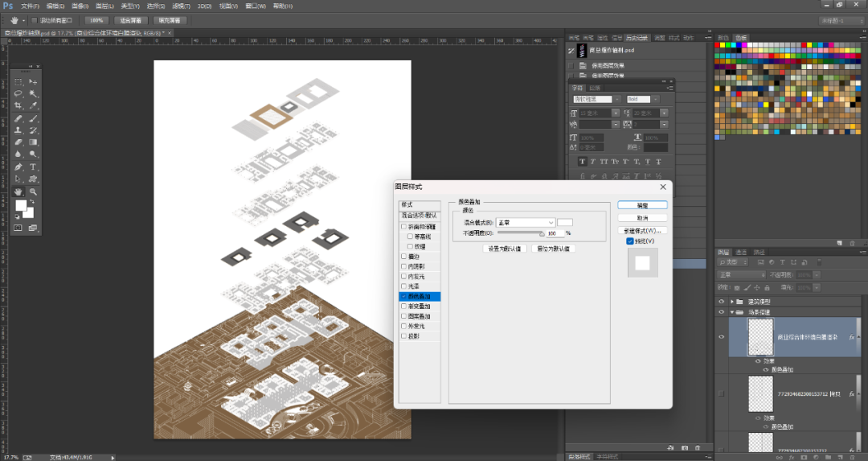Tick the scroll all windows checkbox
This screenshot has height=461, width=868.
(35, 20)
